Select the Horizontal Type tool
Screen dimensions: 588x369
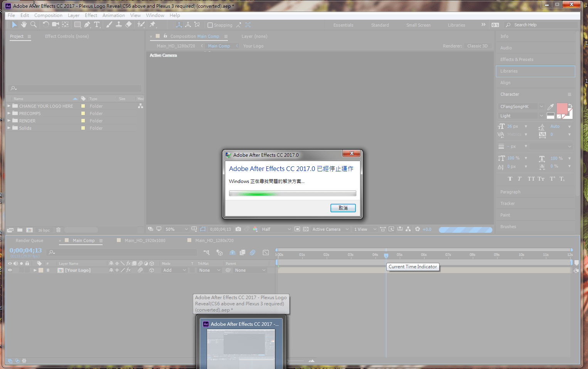(x=97, y=25)
